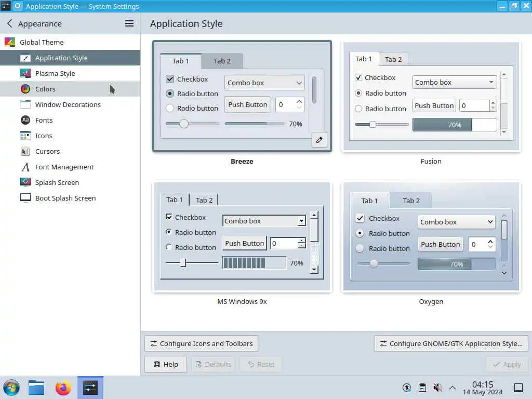Select second Radio button in MS Windows 9x preview
Image resolution: width=532 pixels, height=399 pixels.
click(169, 247)
